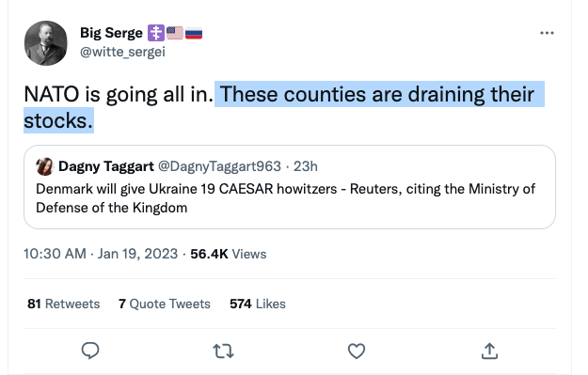Click Dagny Taggart's small avatar
588x375 pixels.
click(44, 166)
